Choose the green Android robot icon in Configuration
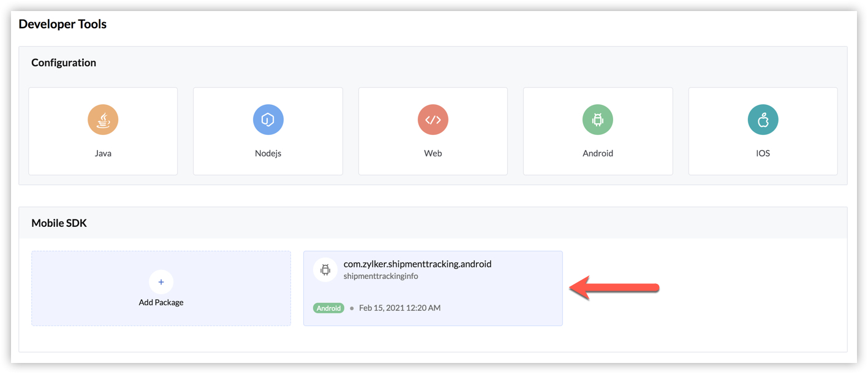 598,120
